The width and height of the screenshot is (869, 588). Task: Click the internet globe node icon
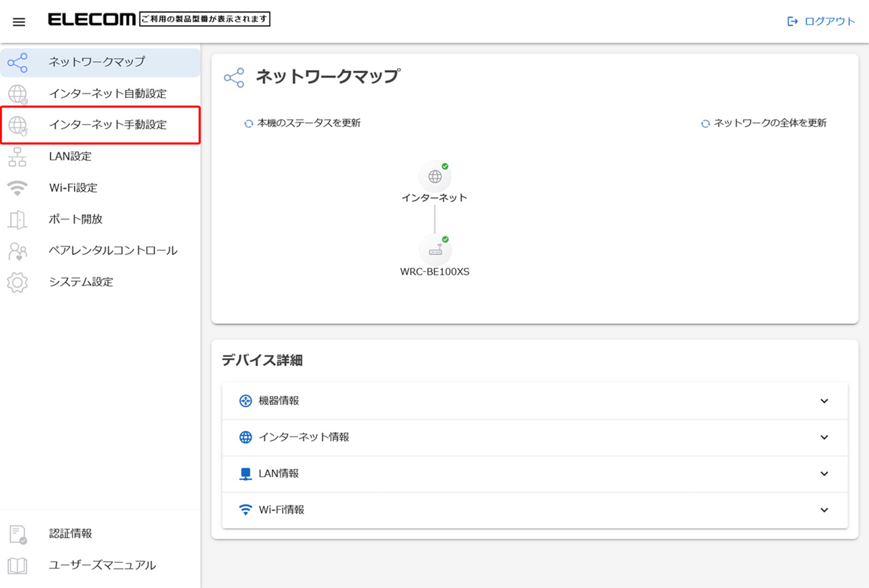(434, 176)
